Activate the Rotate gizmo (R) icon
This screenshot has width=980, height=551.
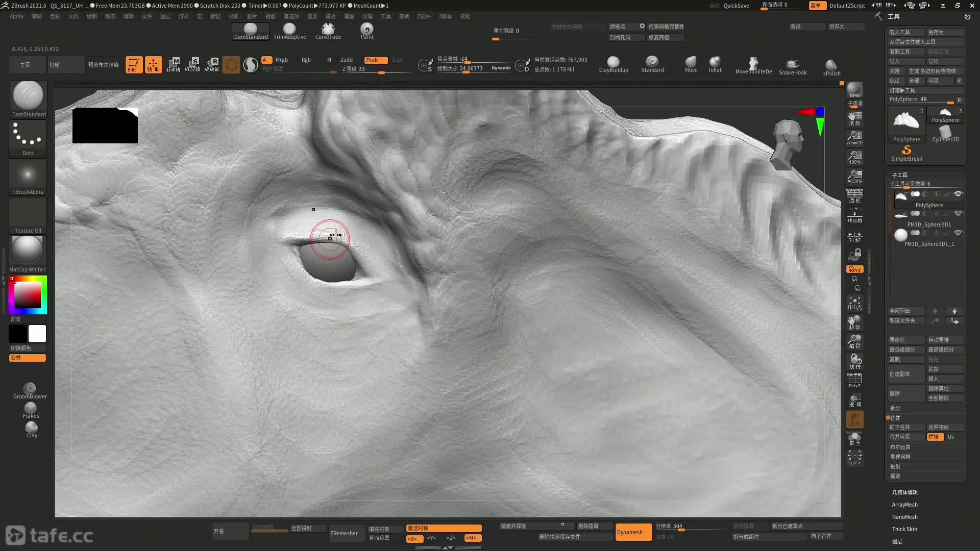click(212, 65)
